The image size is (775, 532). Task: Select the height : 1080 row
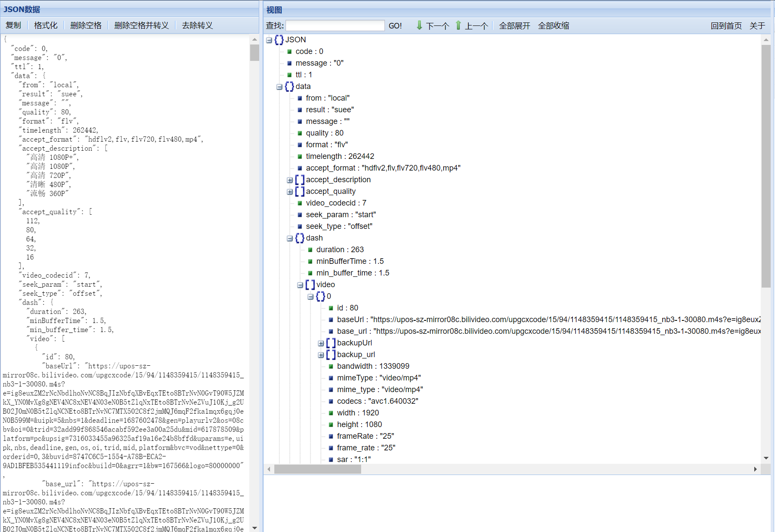[x=359, y=424]
